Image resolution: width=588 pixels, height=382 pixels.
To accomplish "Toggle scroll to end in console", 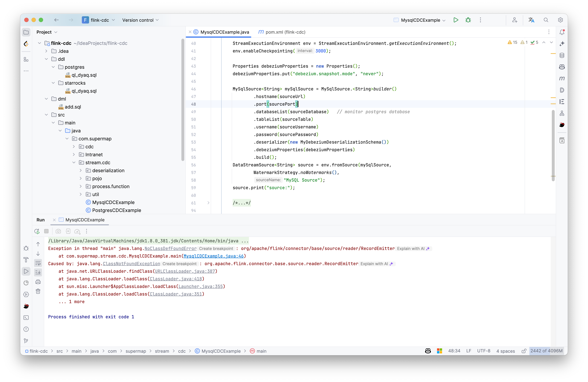I will click(38, 272).
